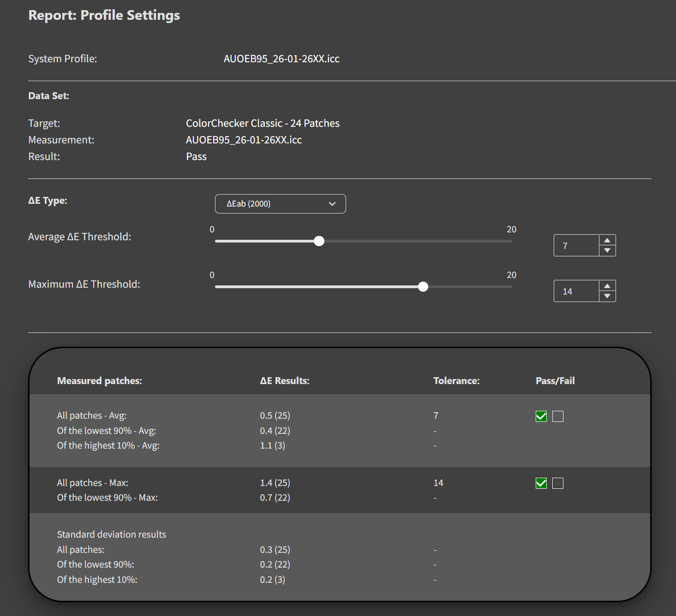676x616 pixels.
Task: Select the ColorChecker Classic target text
Action: (x=263, y=124)
